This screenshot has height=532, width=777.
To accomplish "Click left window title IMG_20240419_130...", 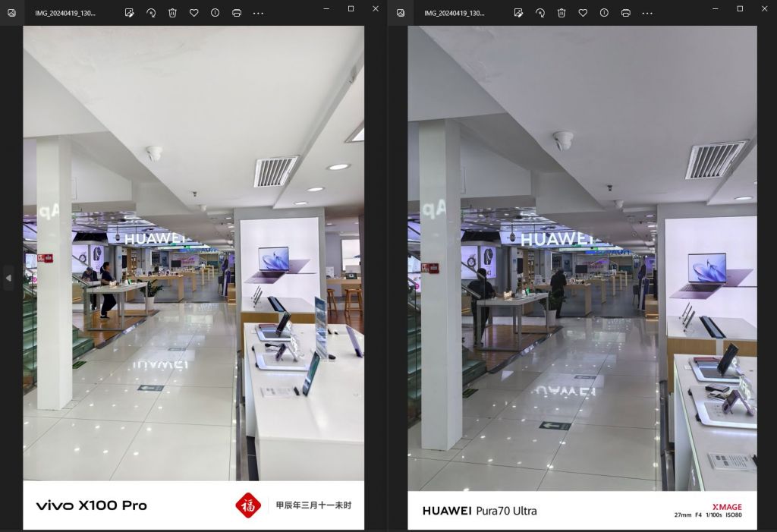I will pyautogui.click(x=65, y=14).
